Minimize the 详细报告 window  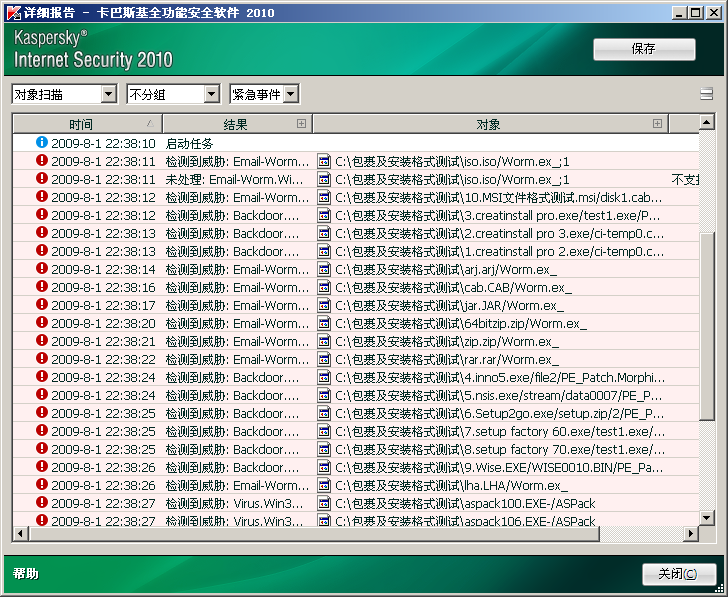(679, 13)
